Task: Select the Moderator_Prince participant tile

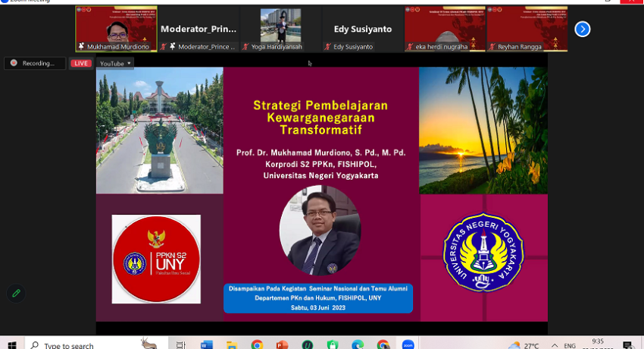Action: [199, 29]
